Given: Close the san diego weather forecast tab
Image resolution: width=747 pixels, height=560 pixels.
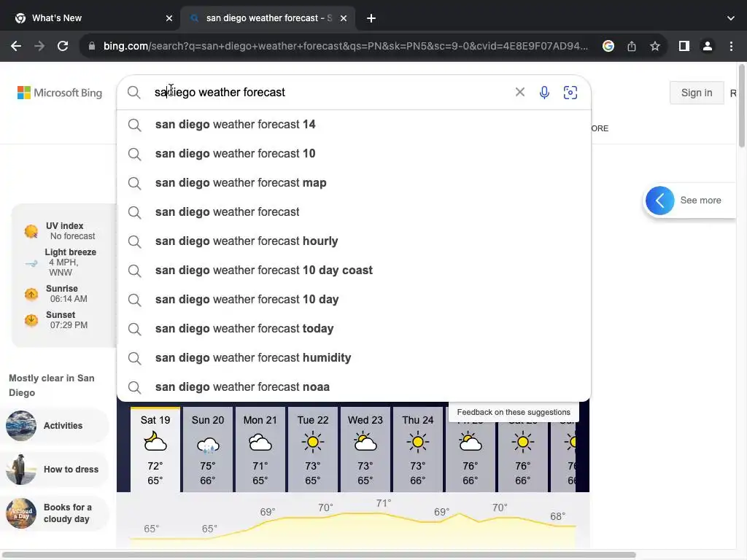Looking at the screenshot, I should point(344,18).
